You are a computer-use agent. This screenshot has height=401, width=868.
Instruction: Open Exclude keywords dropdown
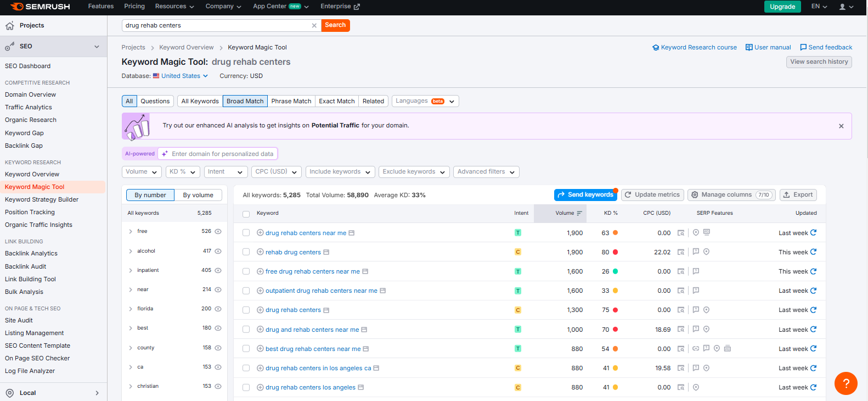414,172
